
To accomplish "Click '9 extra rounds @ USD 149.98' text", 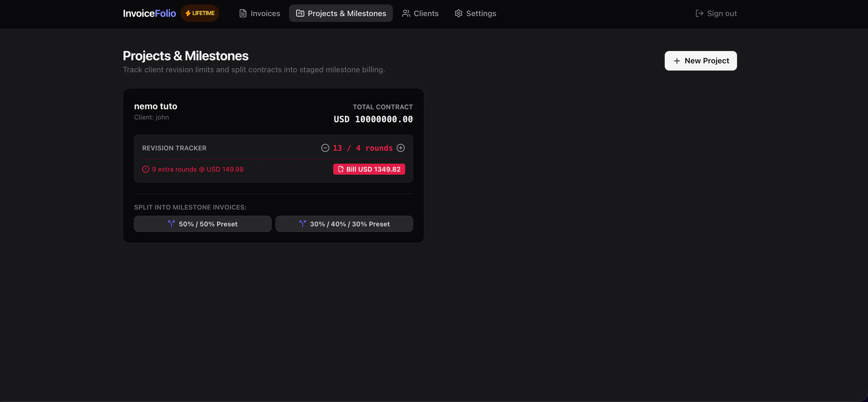I will tap(197, 169).
